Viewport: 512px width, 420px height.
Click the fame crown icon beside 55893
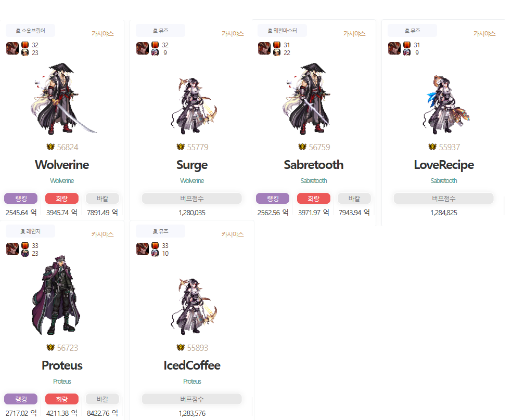pos(181,348)
